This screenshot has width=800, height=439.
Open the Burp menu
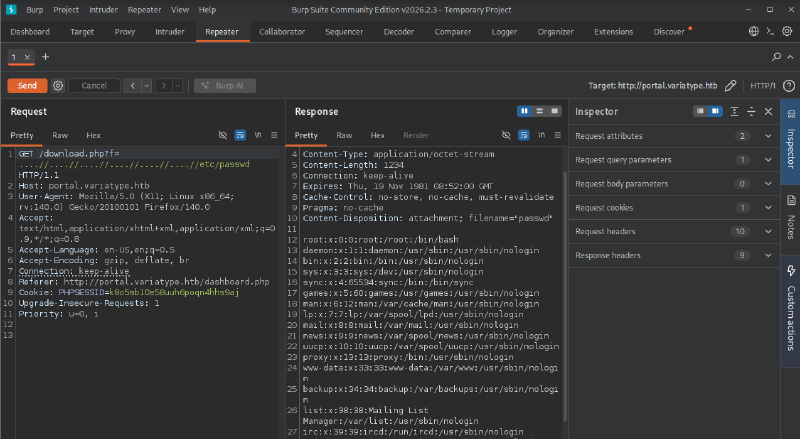coord(35,10)
